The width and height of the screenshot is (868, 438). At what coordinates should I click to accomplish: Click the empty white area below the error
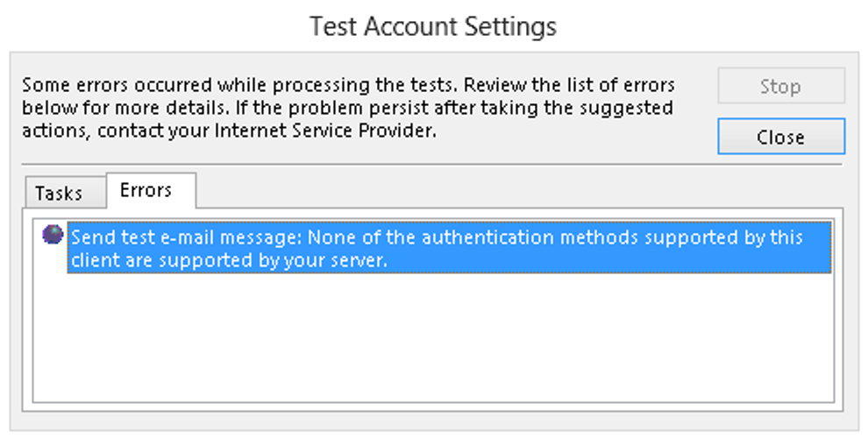[x=434, y=337]
